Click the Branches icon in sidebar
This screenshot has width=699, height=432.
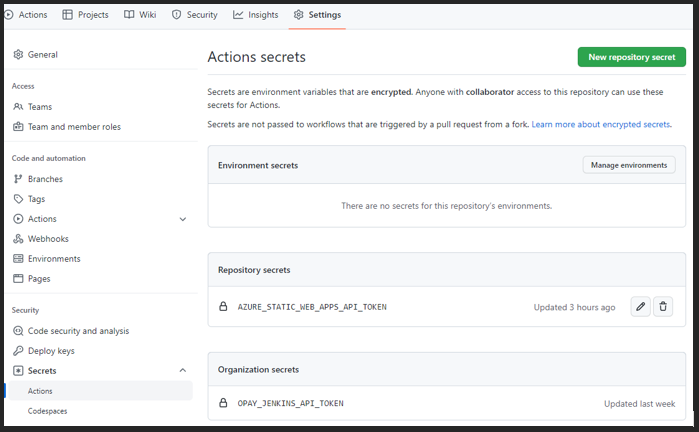18,179
